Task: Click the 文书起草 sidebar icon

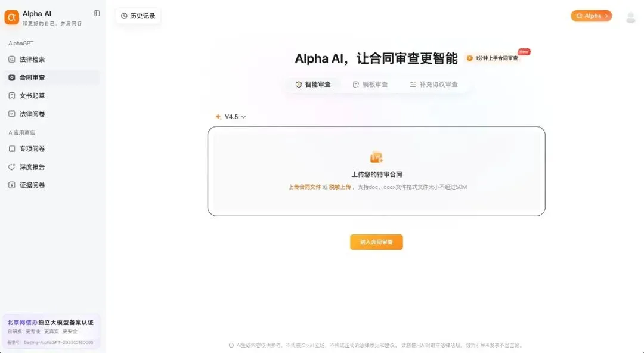Action: (x=12, y=96)
